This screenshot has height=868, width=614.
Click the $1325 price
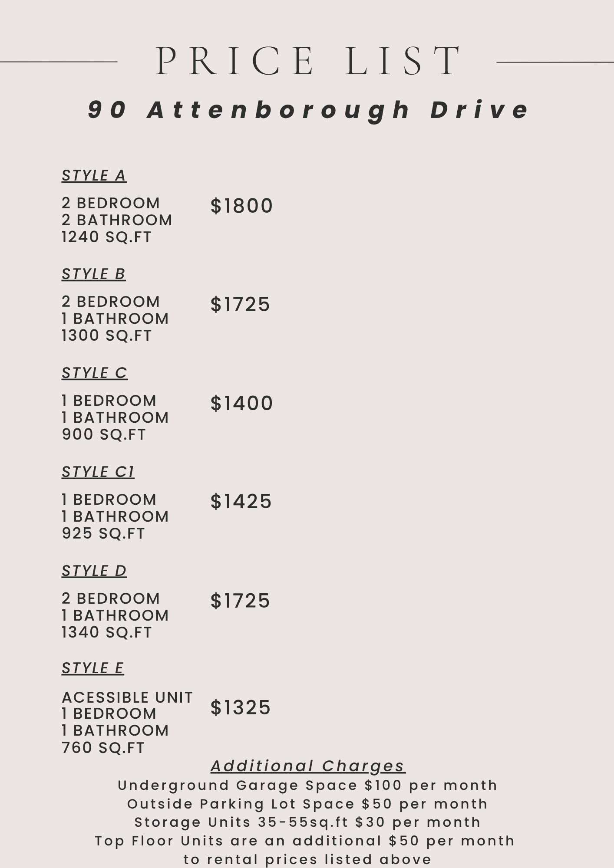coord(241,707)
